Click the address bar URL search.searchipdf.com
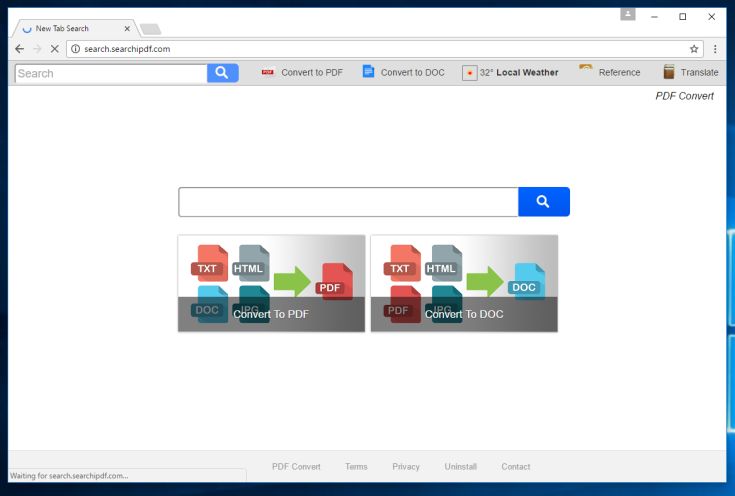This screenshot has width=735, height=496. (127, 49)
